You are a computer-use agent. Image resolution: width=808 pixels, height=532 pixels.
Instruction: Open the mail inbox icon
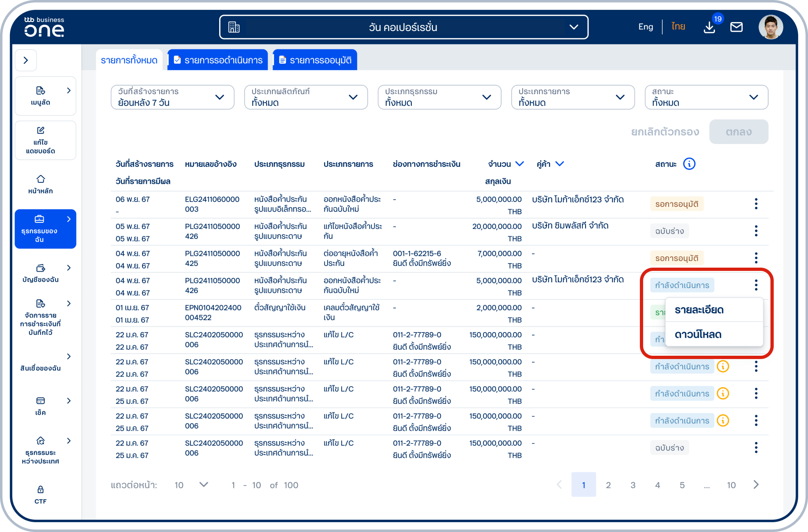tap(736, 27)
